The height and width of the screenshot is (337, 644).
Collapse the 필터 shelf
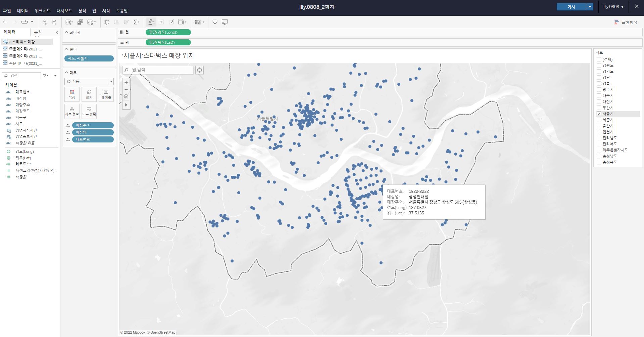pos(66,49)
